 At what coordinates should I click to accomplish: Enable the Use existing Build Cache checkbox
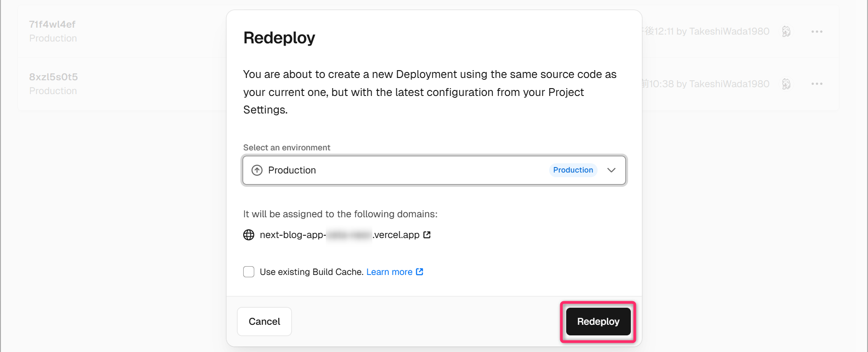coord(249,272)
